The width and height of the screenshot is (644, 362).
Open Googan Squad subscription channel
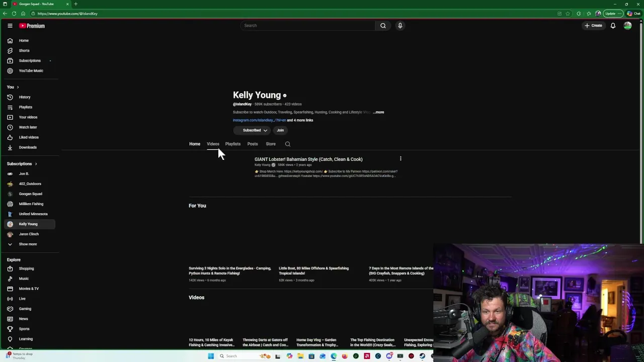(30, 194)
